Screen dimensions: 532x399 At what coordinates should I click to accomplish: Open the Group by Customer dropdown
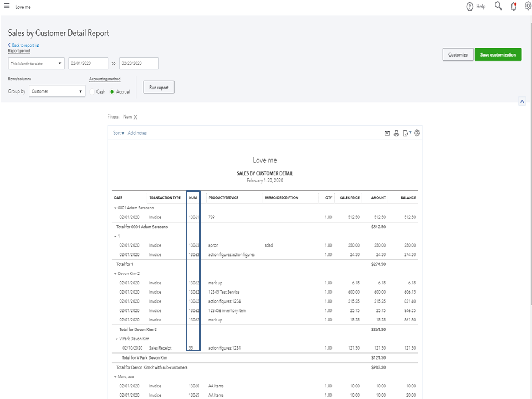point(57,91)
